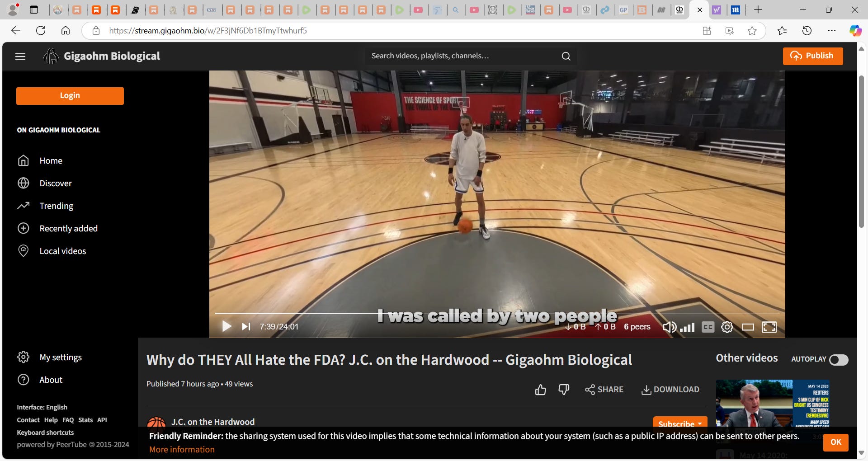Screen dimensions: 868x461
Task: Skip to the next video
Action: 246,326
